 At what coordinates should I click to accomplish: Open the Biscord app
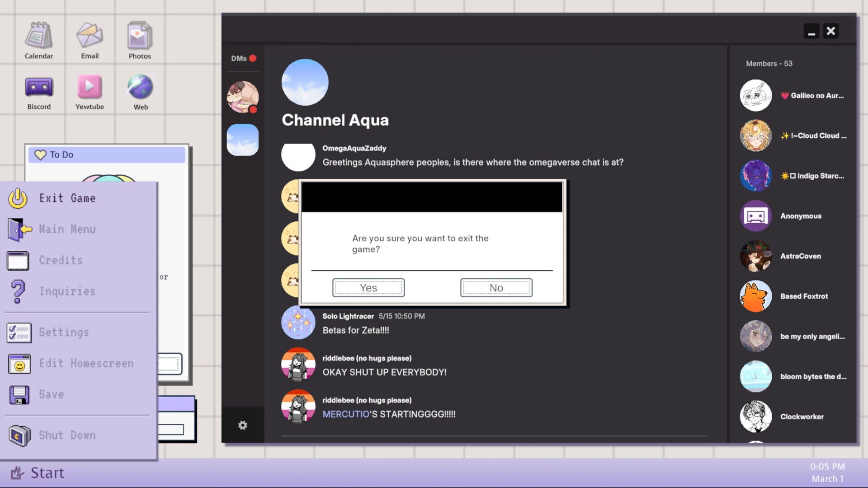[x=39, y=90]
